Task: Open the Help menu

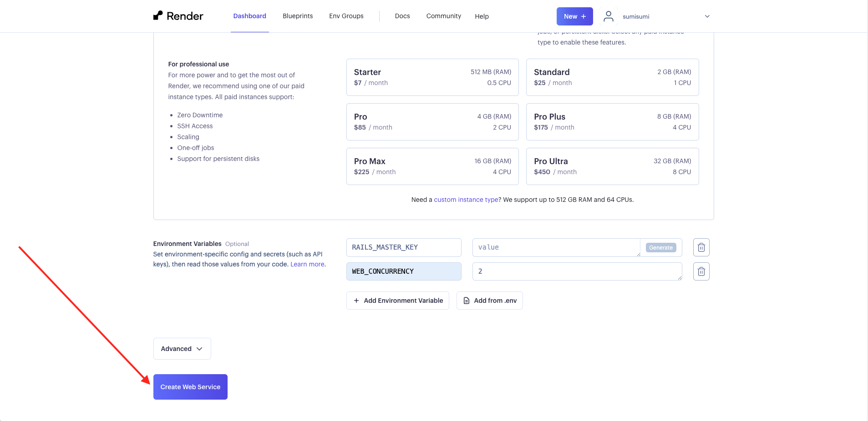Action: [x=482, y=16]
